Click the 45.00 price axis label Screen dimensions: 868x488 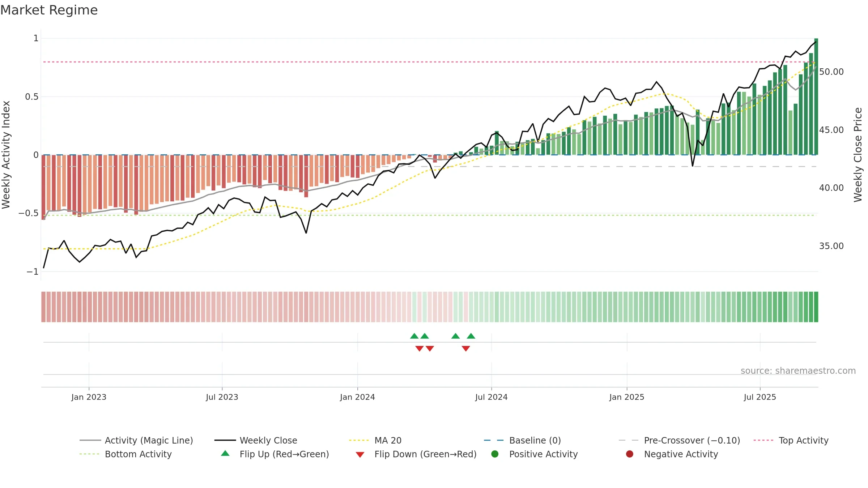(x=831, y=130)
